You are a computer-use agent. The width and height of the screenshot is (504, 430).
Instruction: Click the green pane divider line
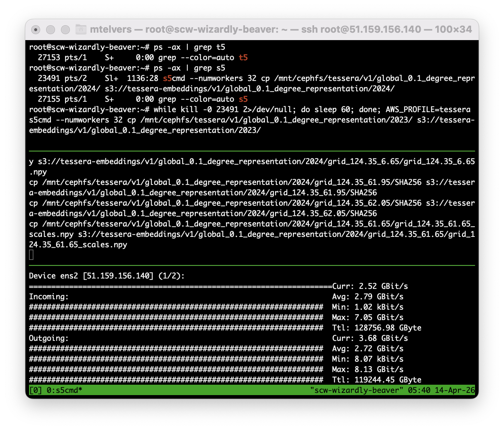252,150
